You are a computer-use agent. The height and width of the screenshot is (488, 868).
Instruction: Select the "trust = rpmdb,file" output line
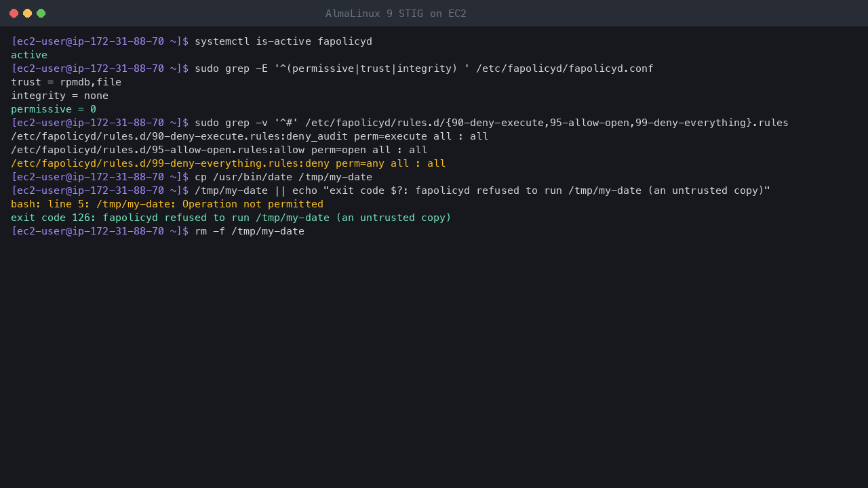point(66,82)
